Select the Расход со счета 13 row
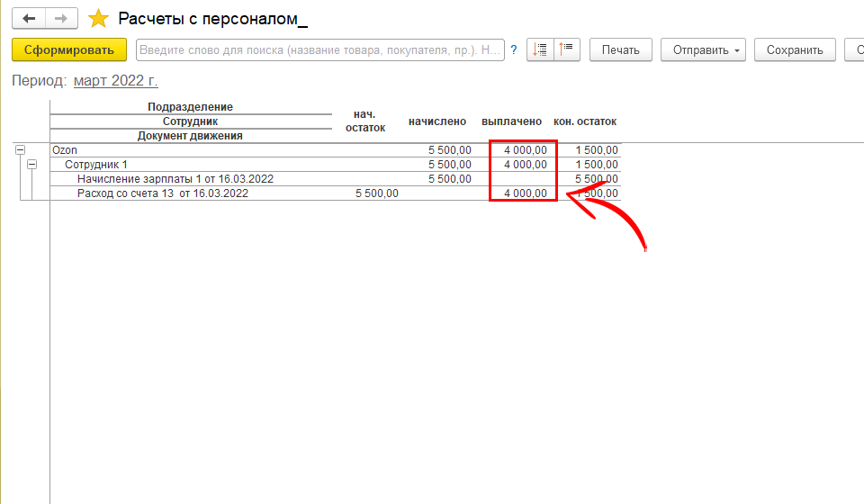864x504 pixels. (x=163, y=193)
